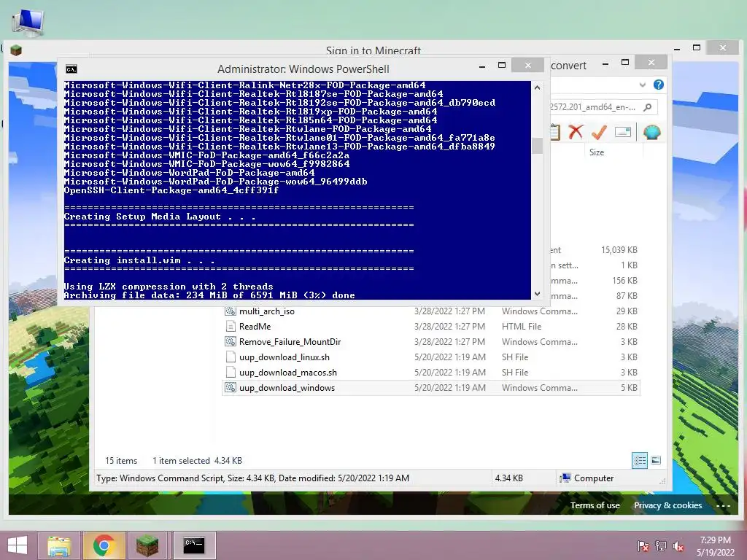Screen dimensions: 747x560
Task: Click the orange checkmark Properties icon in Explorer
Action: (x=599, y=132)
